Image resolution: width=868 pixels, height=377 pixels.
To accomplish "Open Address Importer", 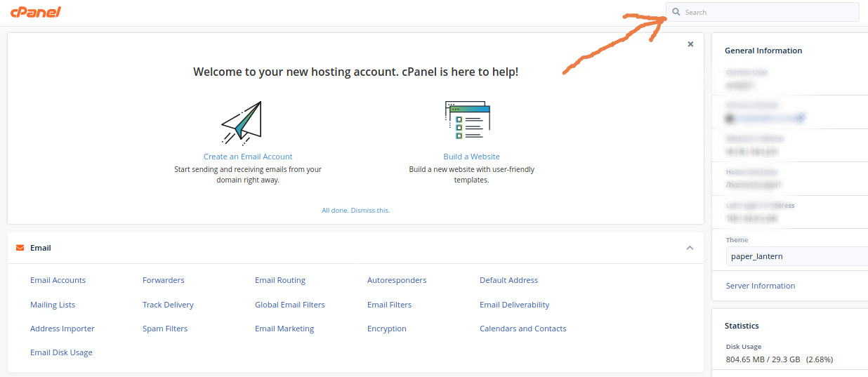I will tap(62, 329).
